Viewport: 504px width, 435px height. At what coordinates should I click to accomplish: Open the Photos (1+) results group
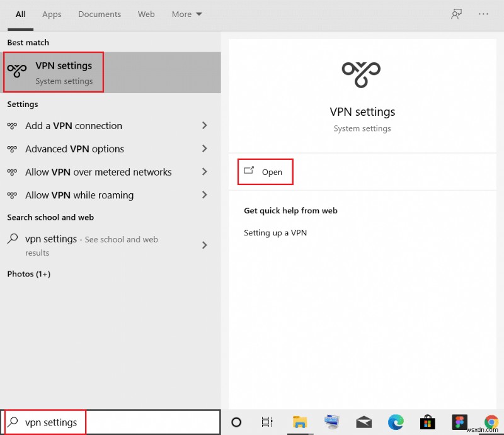pos(29,274)
